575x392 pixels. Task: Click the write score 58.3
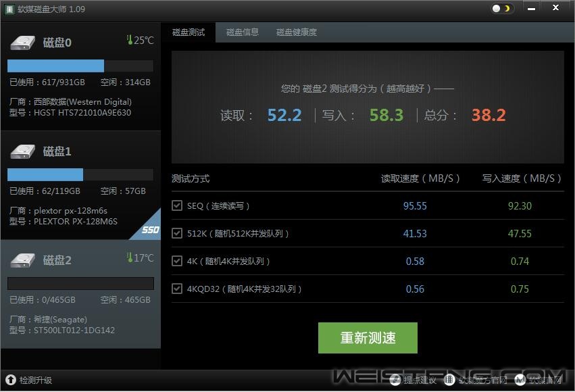pyautogui.click(x=386, y=115)
